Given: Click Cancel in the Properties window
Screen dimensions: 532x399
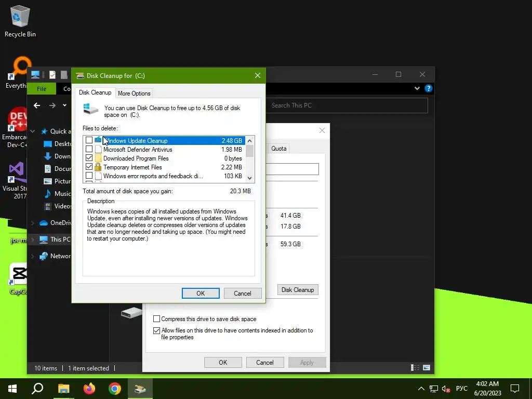Looking at the screenshot, I should click(x=265, y=362).
